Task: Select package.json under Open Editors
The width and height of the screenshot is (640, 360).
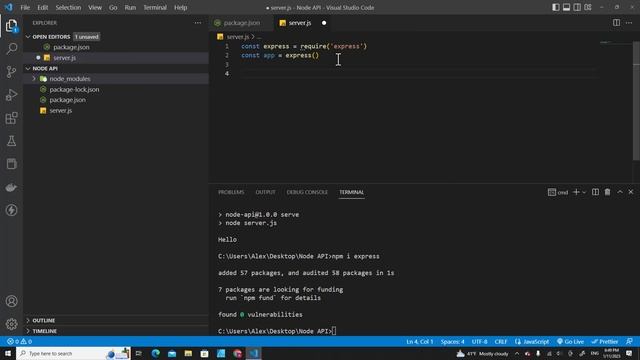Action: click(x=71, y=47)
